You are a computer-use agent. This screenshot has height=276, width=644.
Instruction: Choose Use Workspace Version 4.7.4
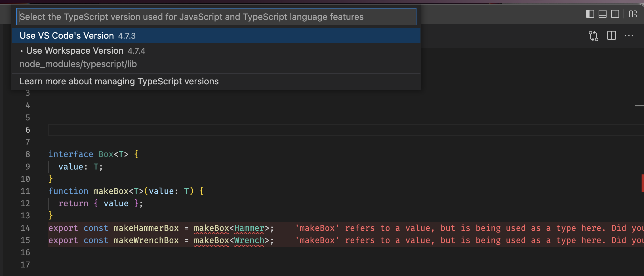click(x=216, y=57)
